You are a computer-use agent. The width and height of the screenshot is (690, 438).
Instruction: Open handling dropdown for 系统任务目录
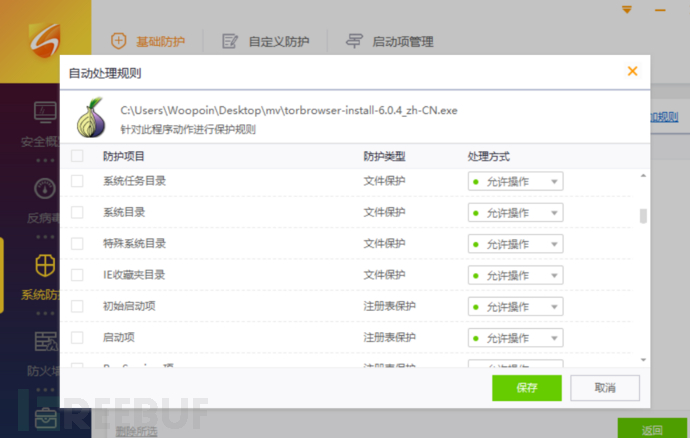point(515,181)
